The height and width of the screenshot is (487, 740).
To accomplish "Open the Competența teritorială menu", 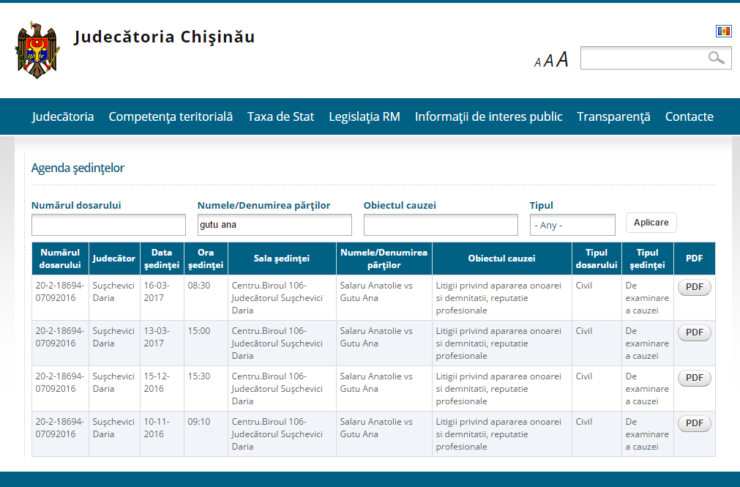I will pos(170,117).
